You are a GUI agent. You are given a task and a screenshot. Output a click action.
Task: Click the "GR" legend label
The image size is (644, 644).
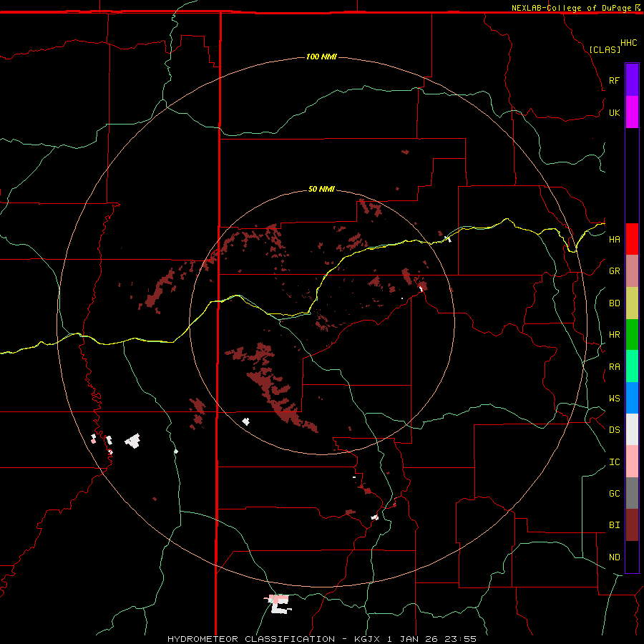coord(614,271)
